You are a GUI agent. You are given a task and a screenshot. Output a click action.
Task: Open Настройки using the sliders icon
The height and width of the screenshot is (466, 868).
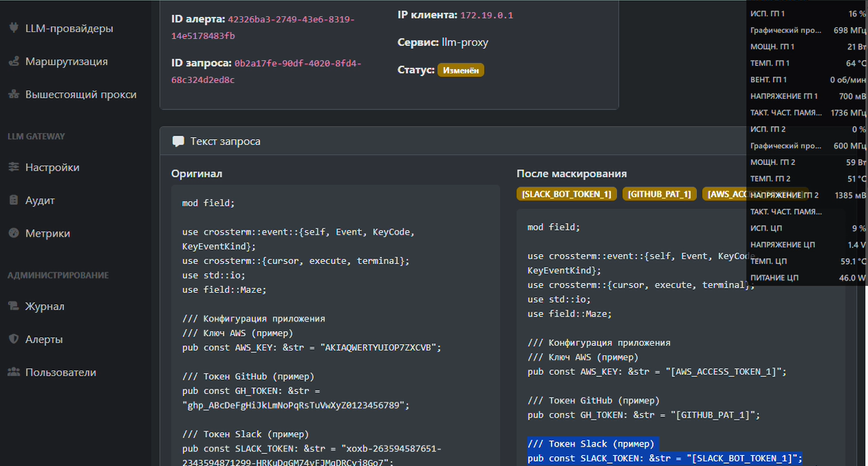[13, 168]
